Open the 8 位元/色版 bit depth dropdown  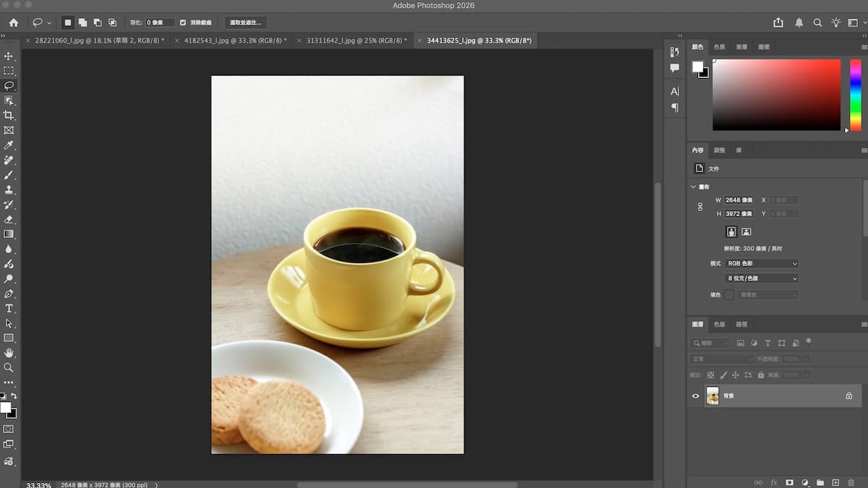762,278
